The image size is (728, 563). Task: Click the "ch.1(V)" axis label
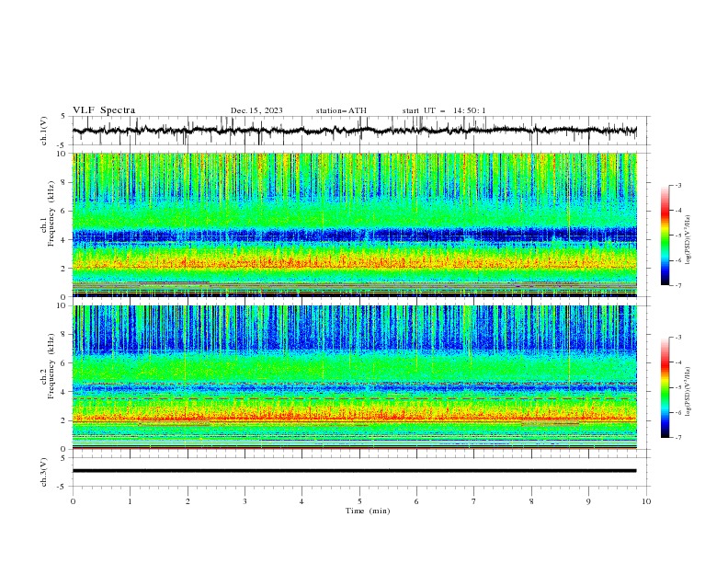(44, 131)
